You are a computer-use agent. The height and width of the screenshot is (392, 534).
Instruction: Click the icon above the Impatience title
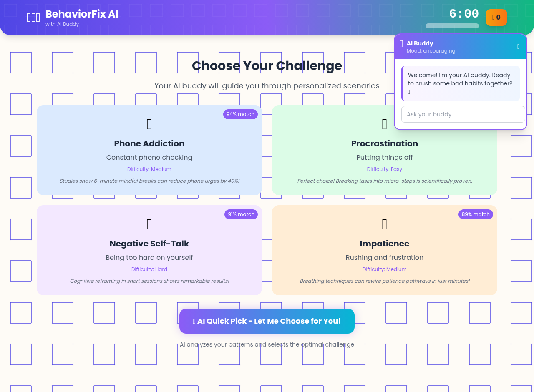coord(384,224)
